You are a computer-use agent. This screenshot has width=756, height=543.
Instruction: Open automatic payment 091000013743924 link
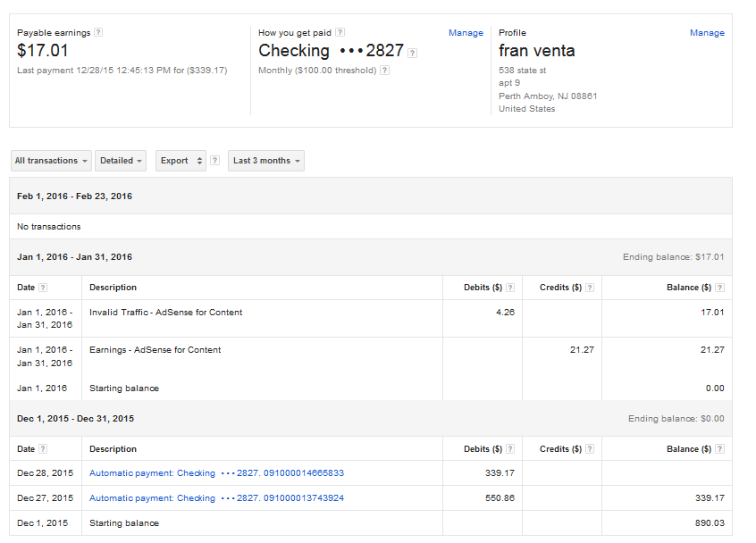click(x=216, y=498)
